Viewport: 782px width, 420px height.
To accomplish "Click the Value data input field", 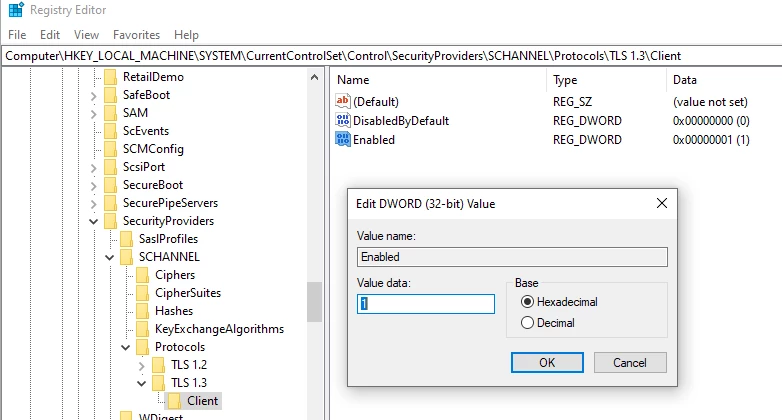I will [x=426, y=304].
